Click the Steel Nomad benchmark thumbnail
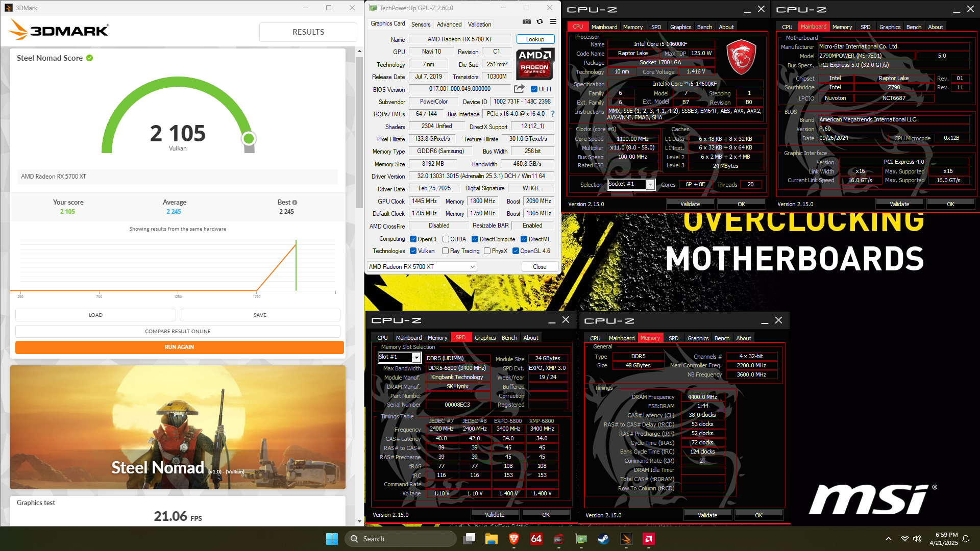980x551 pixels. [x=178, y=427]
